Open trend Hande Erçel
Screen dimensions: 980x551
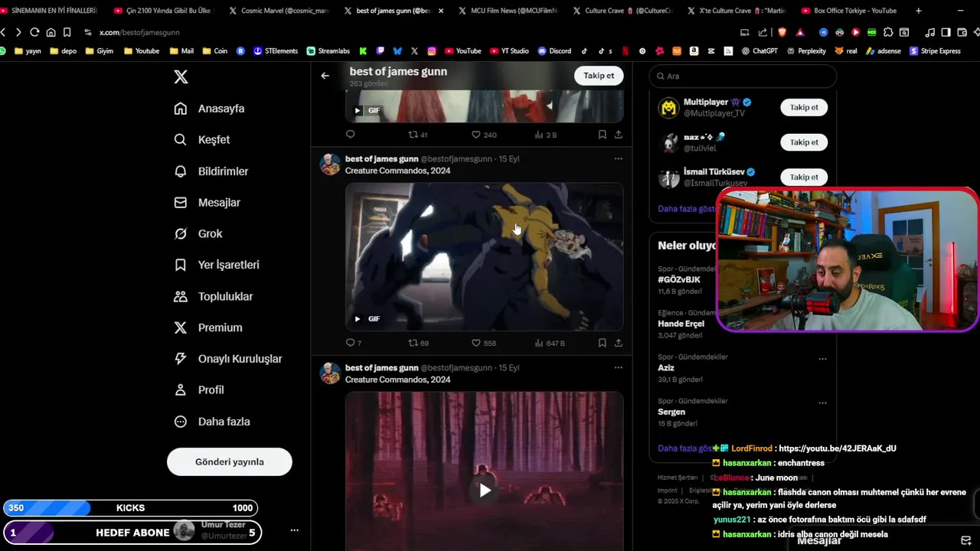[x=681, y=324]
